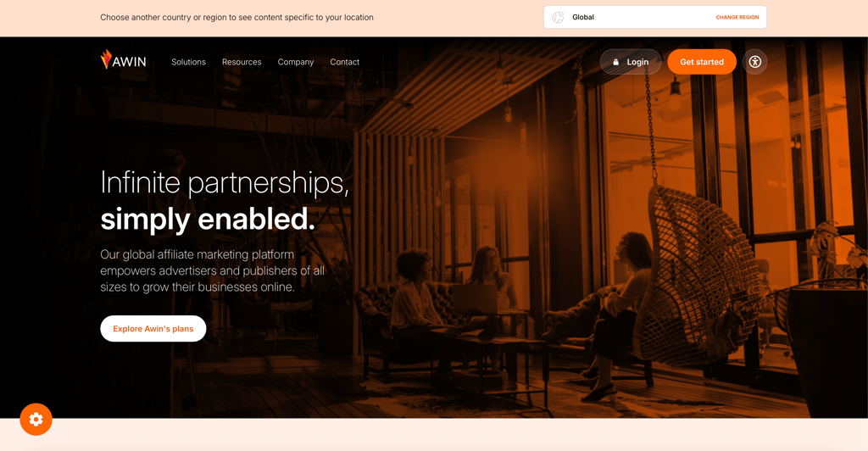Open the accessibility options icon
The image size is (868, 451).
click(x=755, y=61)
